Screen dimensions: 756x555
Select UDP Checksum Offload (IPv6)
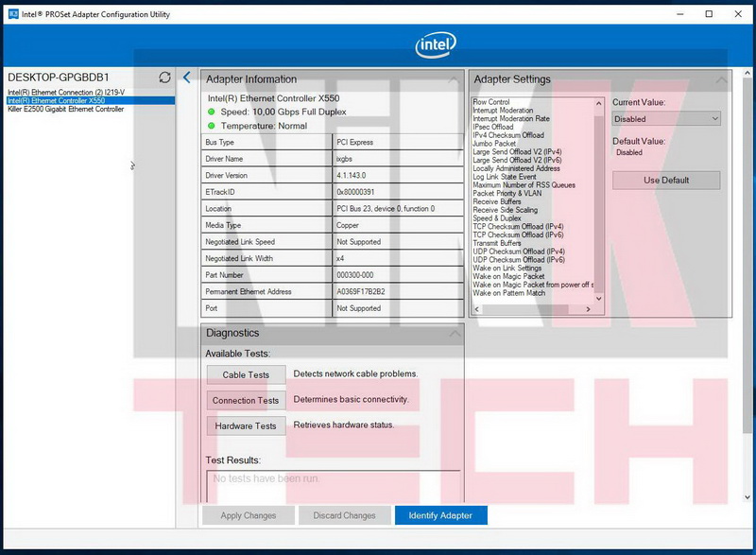click(x=518, y=260)
